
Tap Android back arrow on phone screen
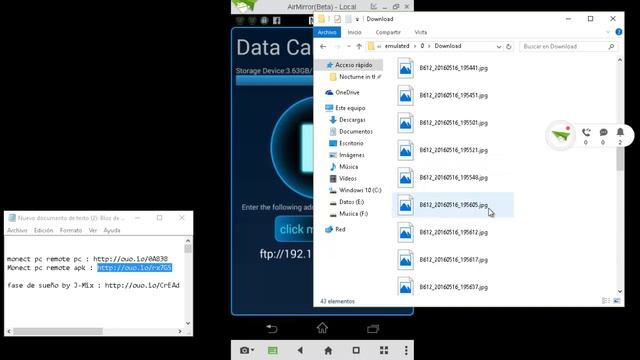click(272, 329)
